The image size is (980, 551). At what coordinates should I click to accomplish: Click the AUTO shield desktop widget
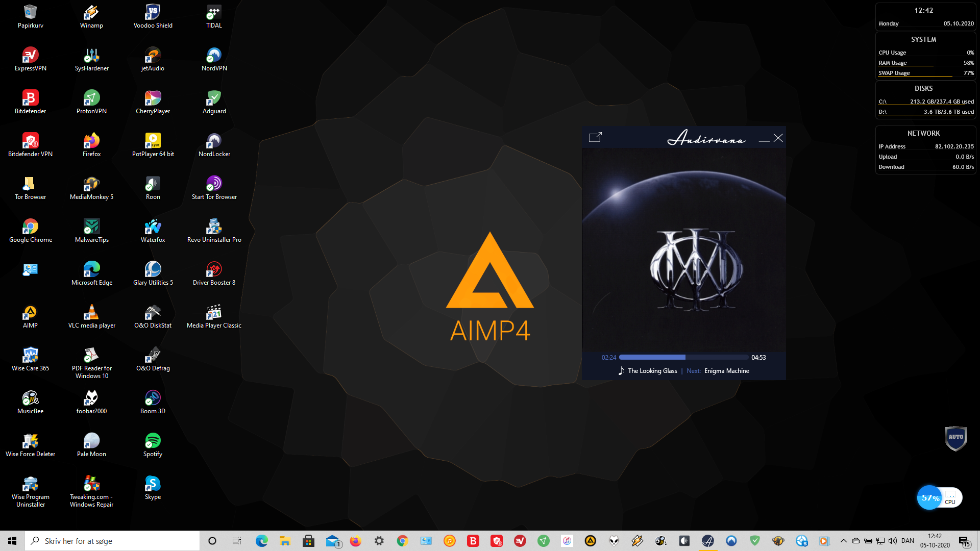click(955, 438)
